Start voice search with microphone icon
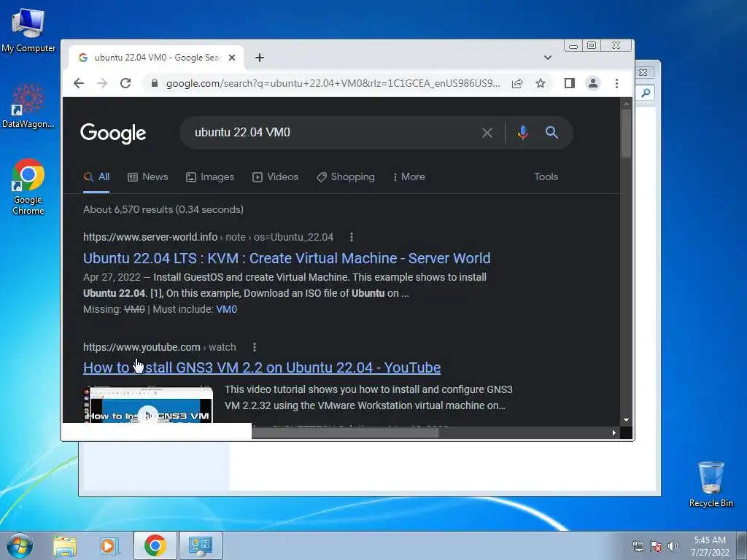Screen dimensions: 747x560 (522, 133)
